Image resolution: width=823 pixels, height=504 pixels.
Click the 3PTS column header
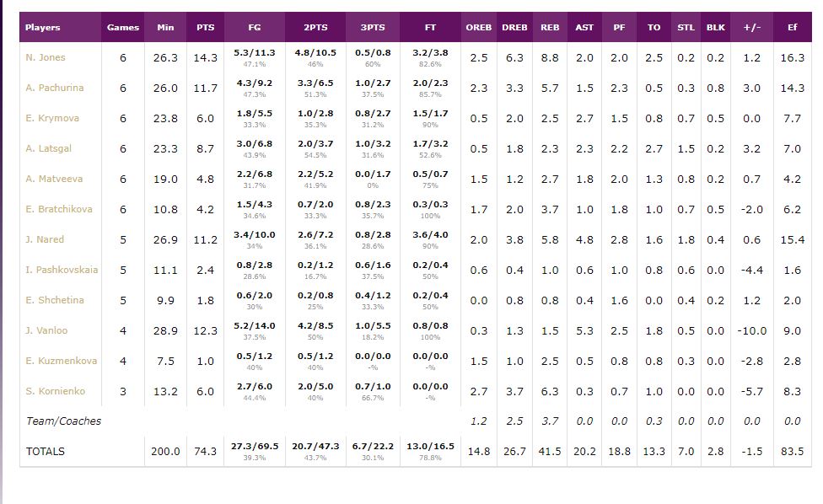pyautogui.click(x=372, y=27)
